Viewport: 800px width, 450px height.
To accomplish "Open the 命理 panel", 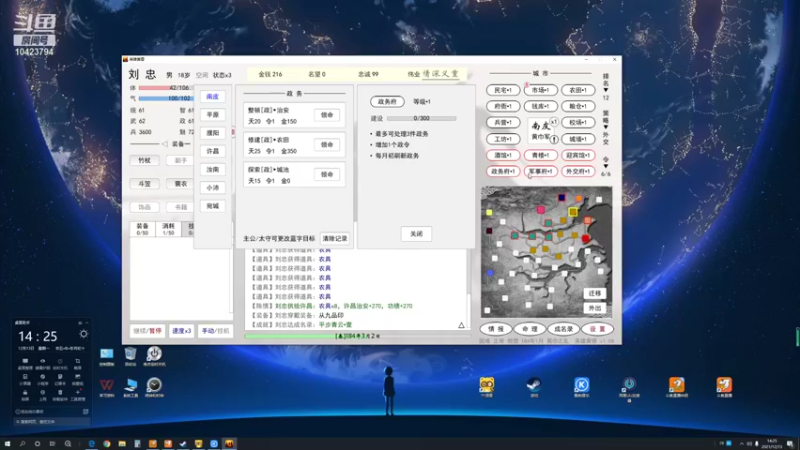I will coord(530,329).
